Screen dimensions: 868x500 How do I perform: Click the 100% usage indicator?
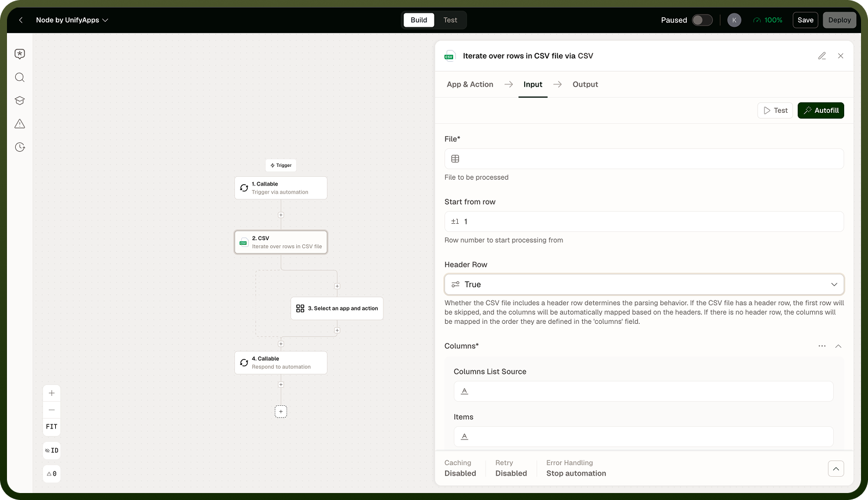click(x=767, y=20)
